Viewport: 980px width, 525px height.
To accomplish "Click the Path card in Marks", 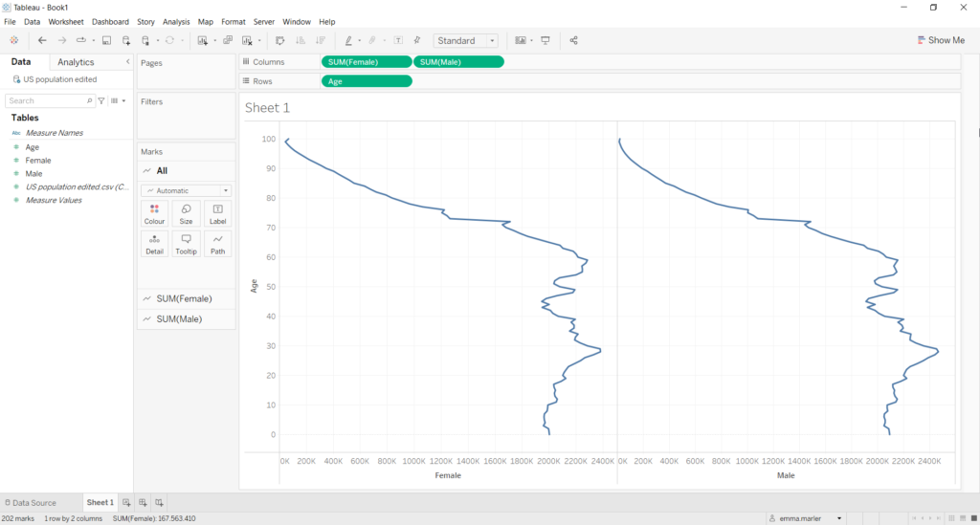I will [x=217, y=244].
